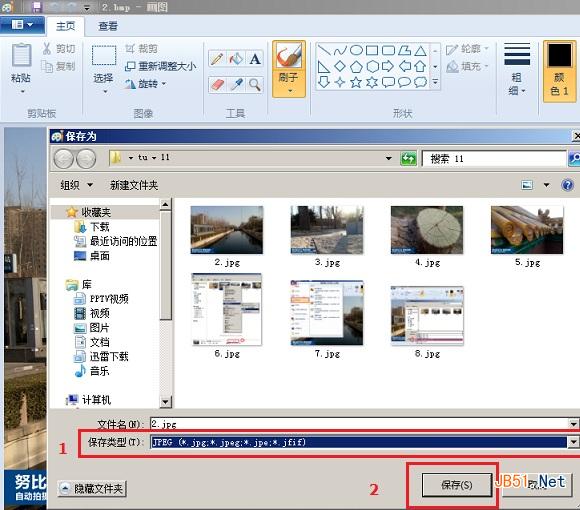Image resolution: width=580 pixels, height=510 pixels.
Task: Select the Eraser tool
Action: [x=217, y=85]
